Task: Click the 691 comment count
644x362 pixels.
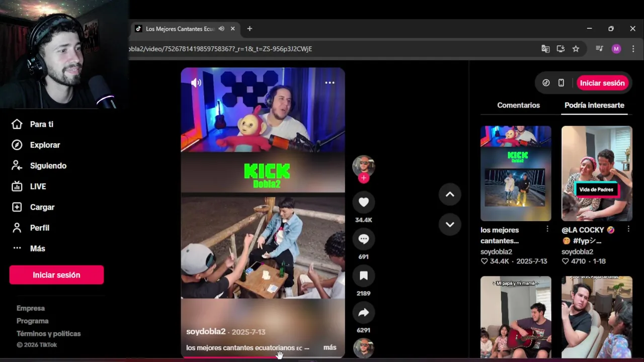Action: click(x=364, y=257)
